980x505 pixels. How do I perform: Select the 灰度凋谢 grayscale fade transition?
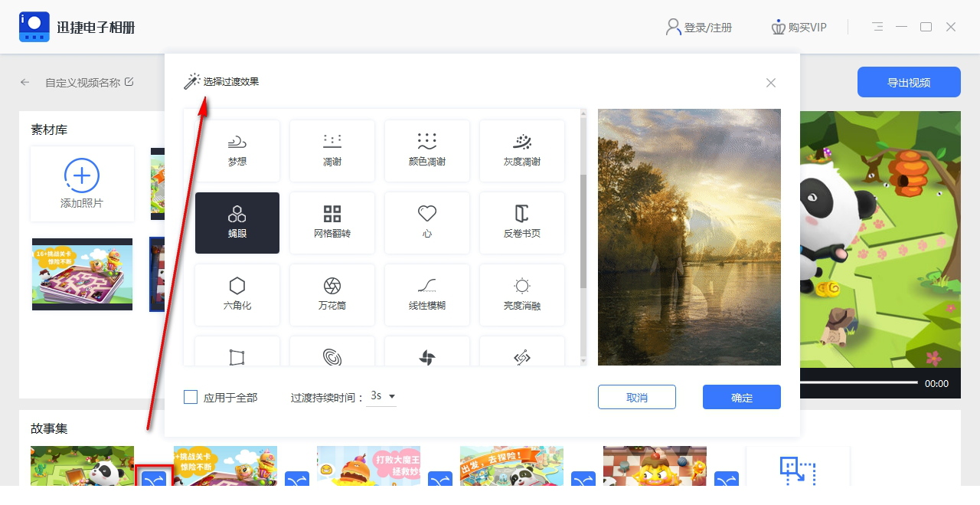tap(521, 150)
